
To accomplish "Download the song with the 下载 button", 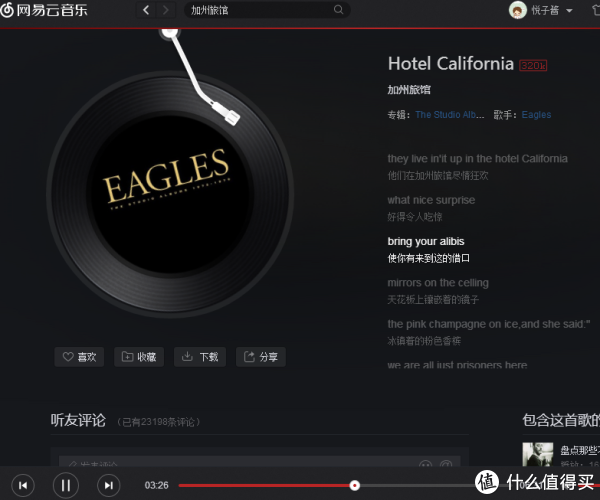I will [x=200, y=357].
